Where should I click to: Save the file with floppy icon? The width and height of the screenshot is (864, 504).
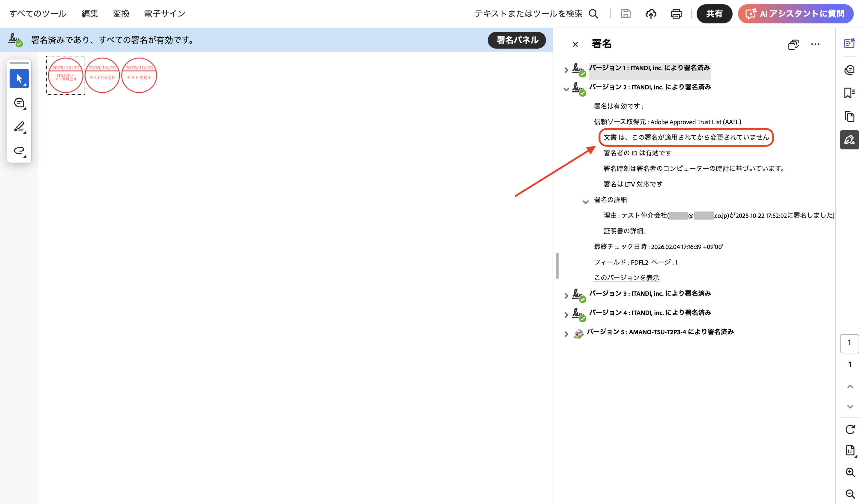coord(626,14)
